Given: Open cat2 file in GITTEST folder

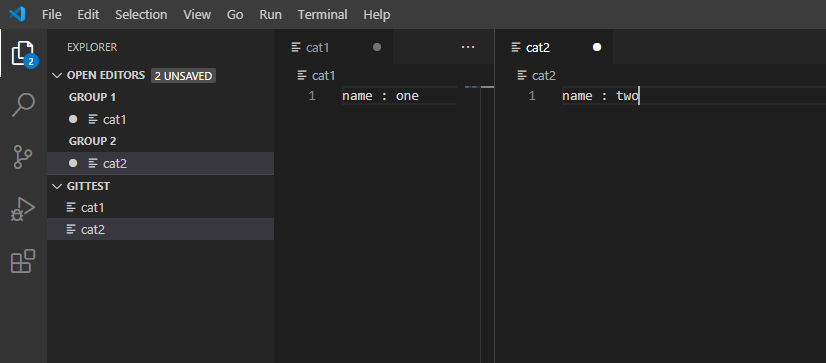Looking at the screenshot, I should point(160,229).
